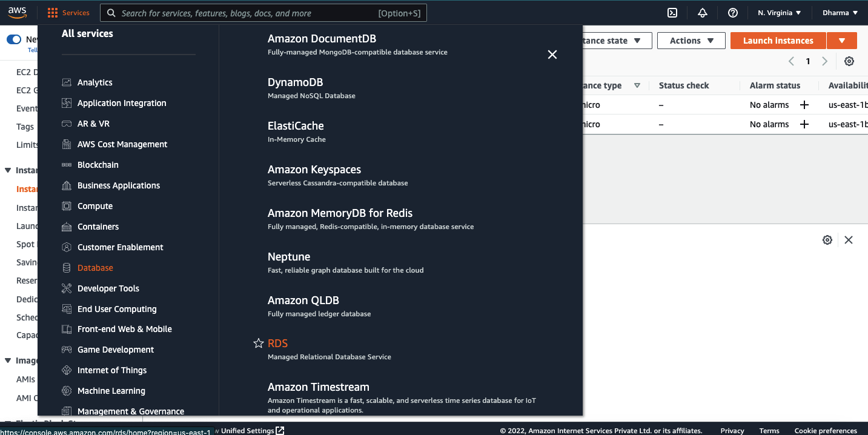This screenshot has width=868, height=435.
Task: Click the Launch instances button
Action: pos(778,41)
